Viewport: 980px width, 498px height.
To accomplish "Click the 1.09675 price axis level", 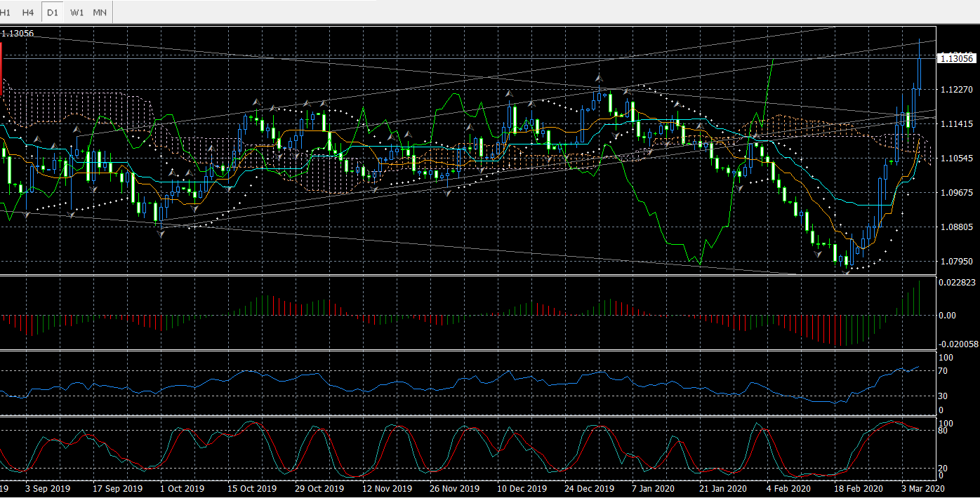I will point(958,192).
